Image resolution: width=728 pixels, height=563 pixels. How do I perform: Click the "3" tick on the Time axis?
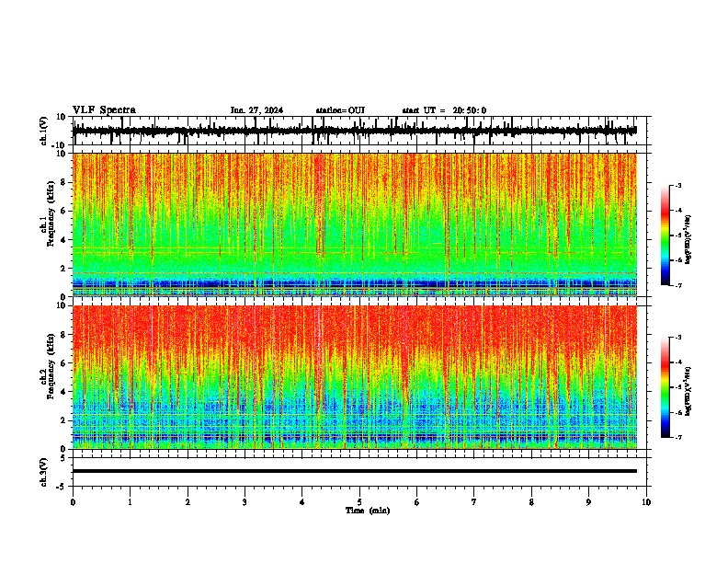245,502
